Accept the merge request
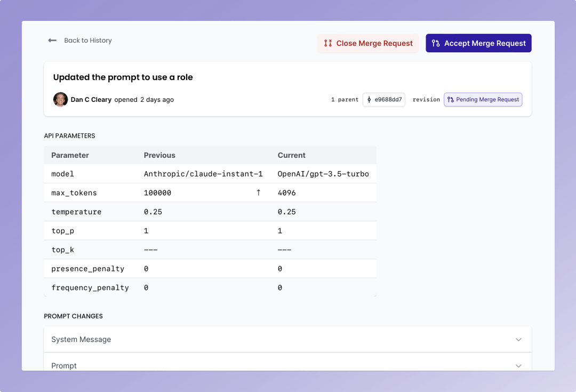This screenshot has height=392, width=576. point(478,43)
